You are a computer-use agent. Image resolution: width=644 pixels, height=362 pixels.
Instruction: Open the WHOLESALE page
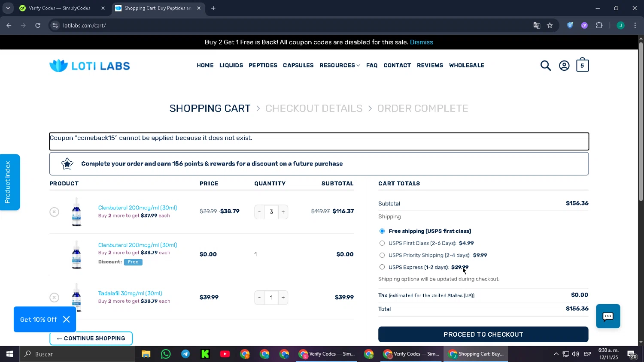(467, 66)
